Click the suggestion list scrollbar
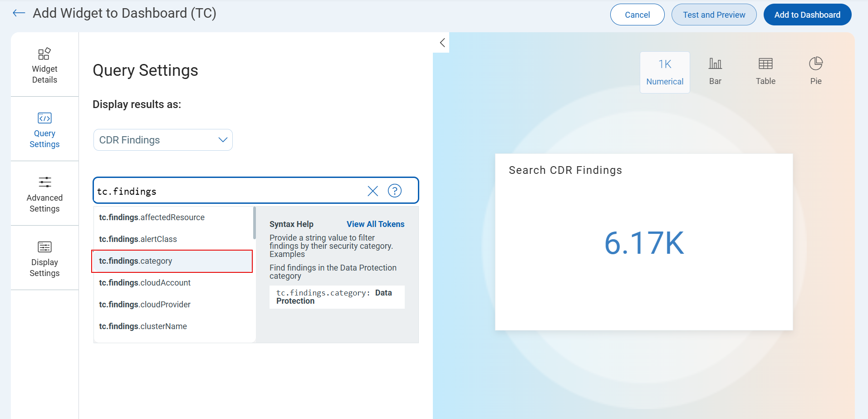 click(x=255, y=223)
